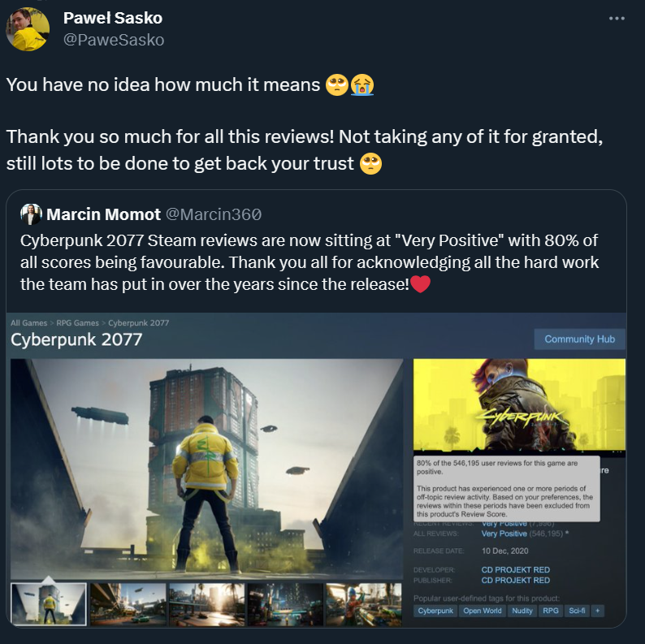The width and height of the screenshot is (645, 644).
Task: Open Marcin Momot's small avatar
Action: (x=31, y=214)
